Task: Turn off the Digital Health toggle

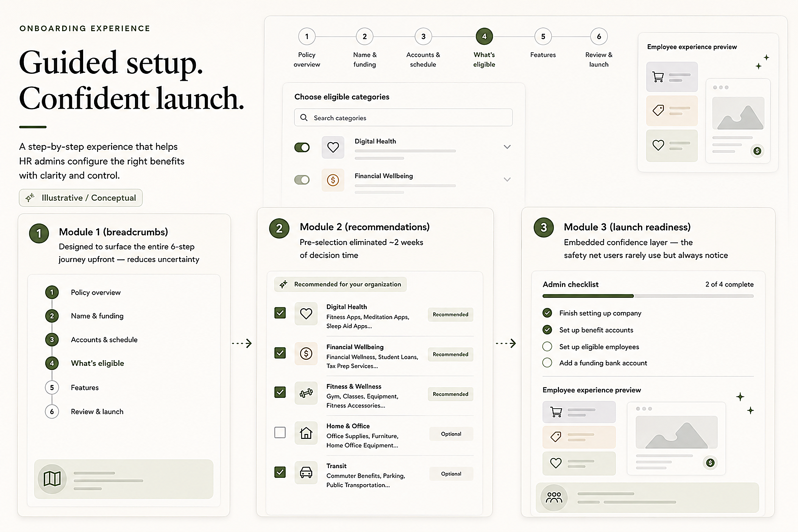Action: pyautogui.click(x=302, y=147)
